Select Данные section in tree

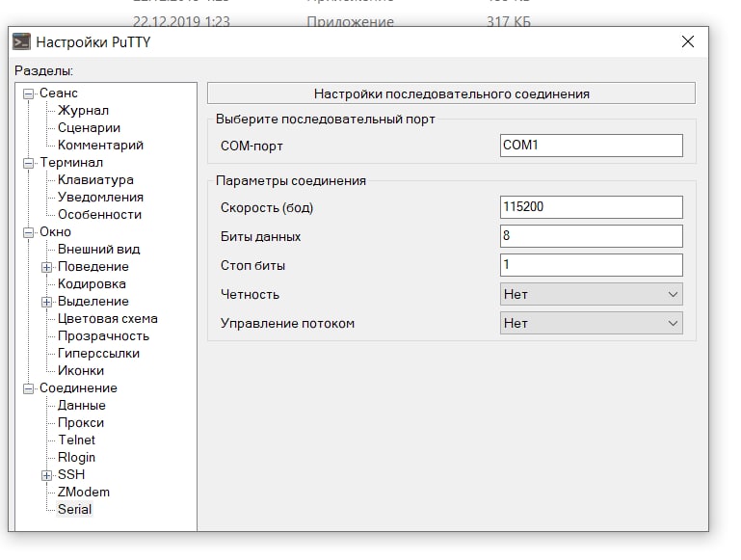click(x=81, y=406)
